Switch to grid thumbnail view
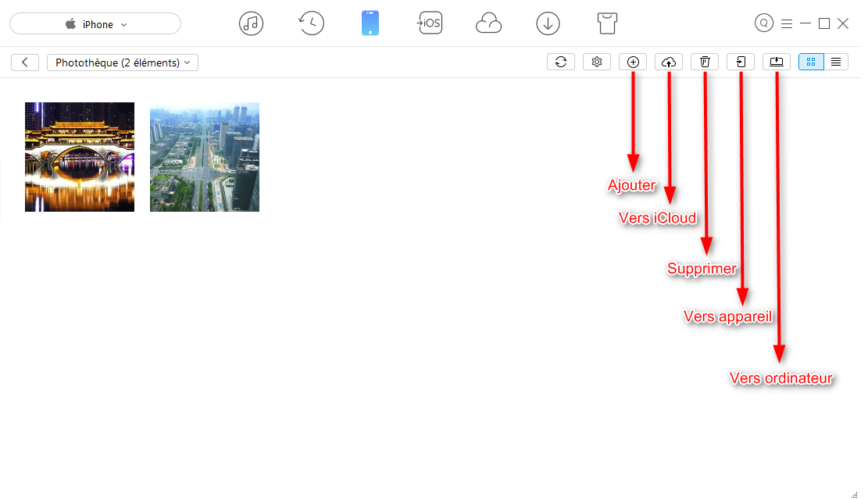Screen dimensions: 868x500 pyautogui.click(x=811, y=62)
